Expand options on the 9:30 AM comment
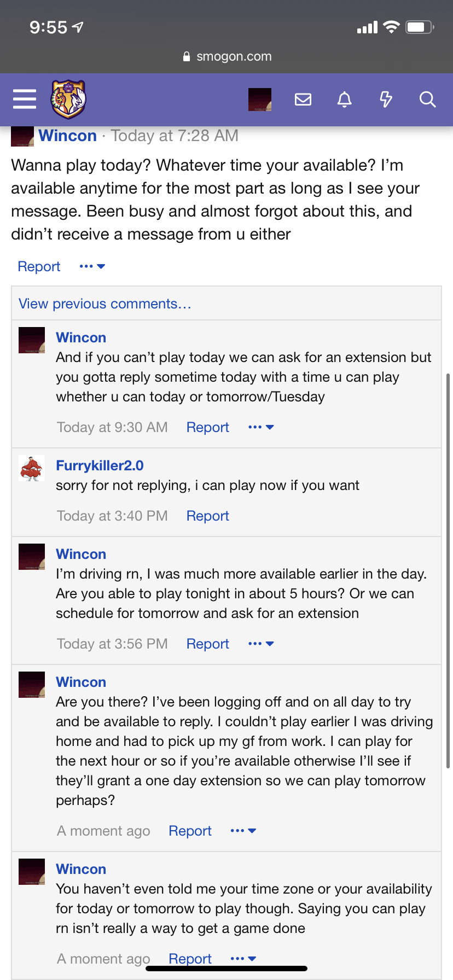This screenshot has height=980, width=453. coord(260,427)
